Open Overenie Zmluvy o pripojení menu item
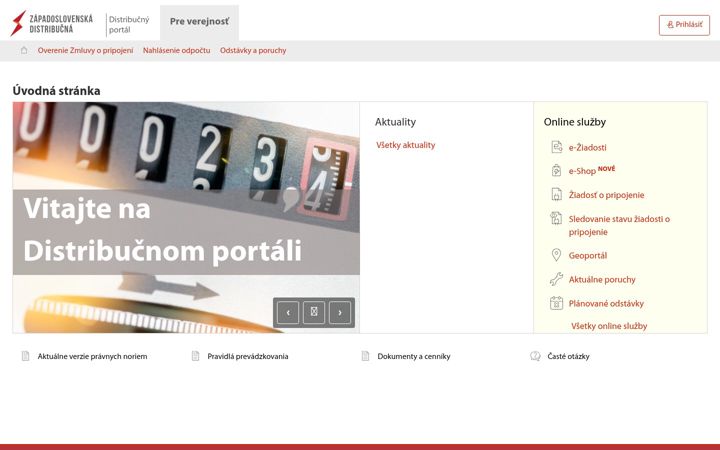The image size is (720, 450). point(85,51)
